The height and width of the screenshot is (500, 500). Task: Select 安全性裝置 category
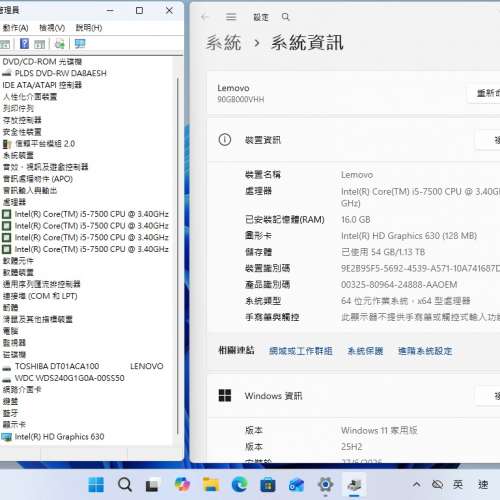(x=22, y=132)
